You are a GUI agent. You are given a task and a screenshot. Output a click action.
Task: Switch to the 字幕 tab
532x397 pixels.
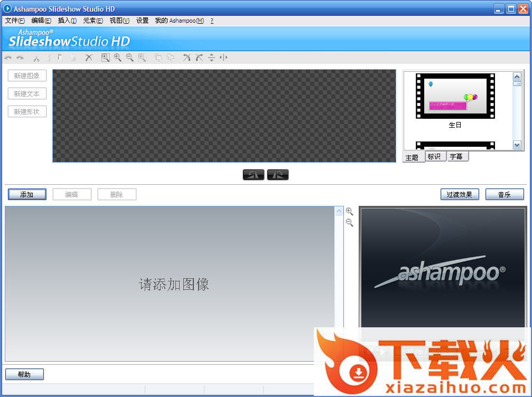click(x=458, y=156)
